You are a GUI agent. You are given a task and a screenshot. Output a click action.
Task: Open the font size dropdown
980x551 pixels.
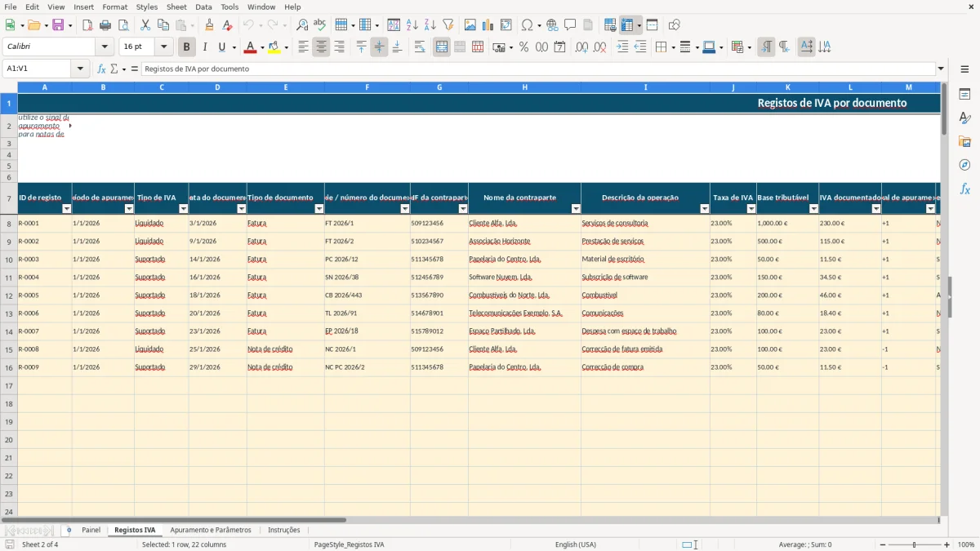point(163,47)
